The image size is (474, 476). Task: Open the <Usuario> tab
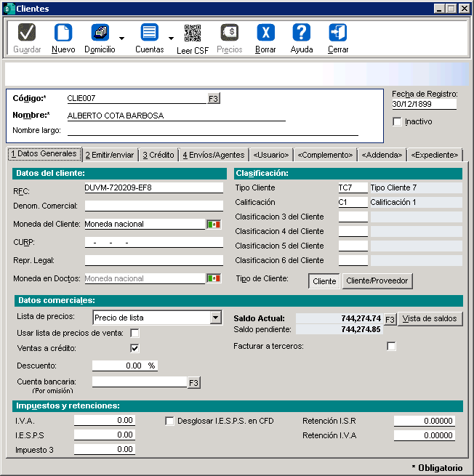pos(271,155)
